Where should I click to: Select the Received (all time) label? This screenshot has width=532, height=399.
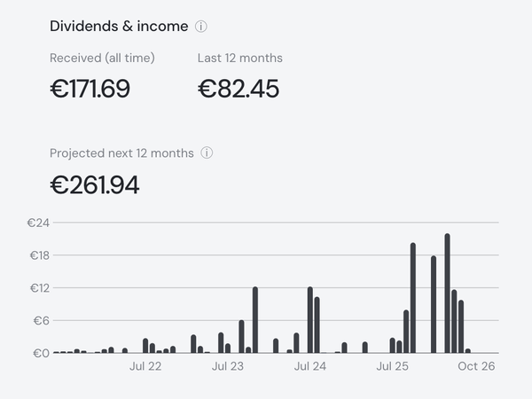102,58
